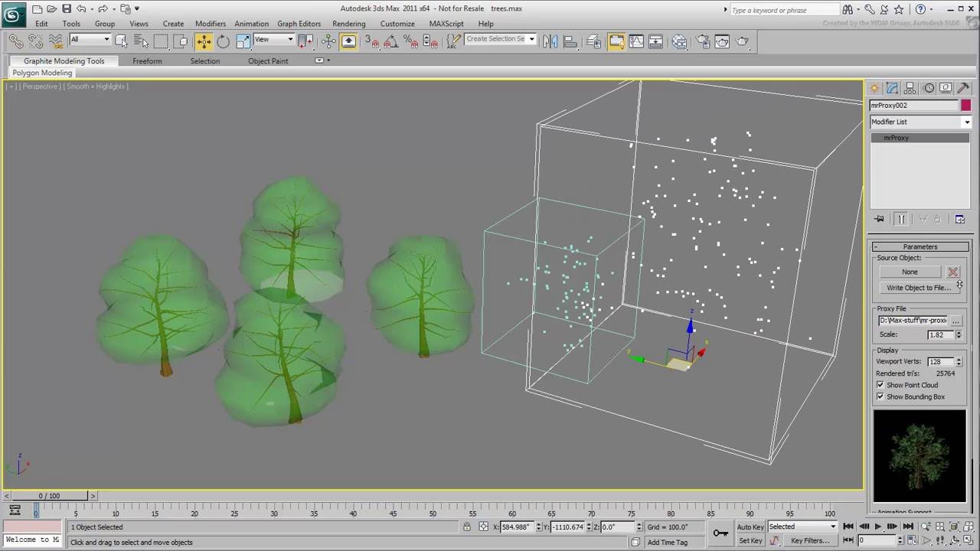This screenshot has height=551, width=980.
Task: Select the Unlink Selection tool
Action: [35, 41]
